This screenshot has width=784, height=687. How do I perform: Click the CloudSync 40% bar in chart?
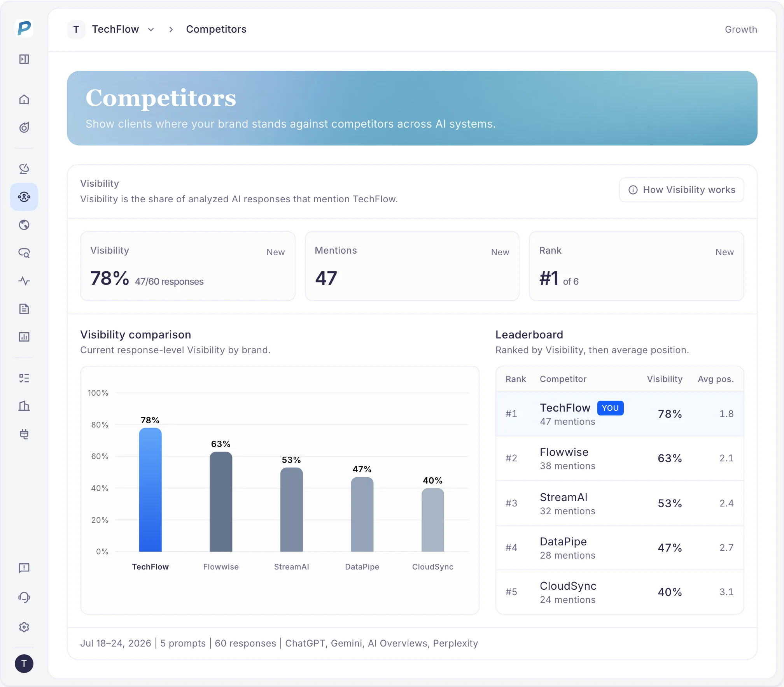(433, 520)
